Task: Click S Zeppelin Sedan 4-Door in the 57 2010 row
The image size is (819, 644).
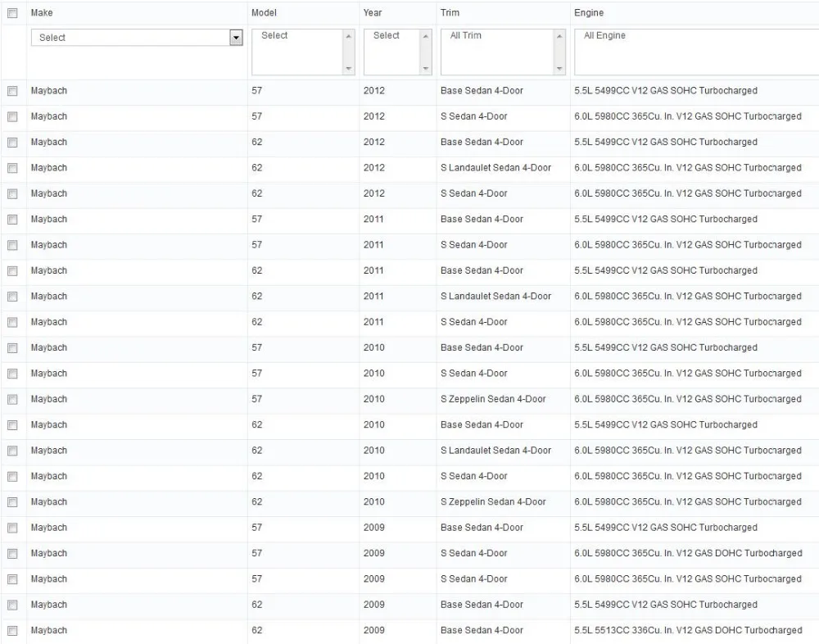Action: click(x=493, y=399)
